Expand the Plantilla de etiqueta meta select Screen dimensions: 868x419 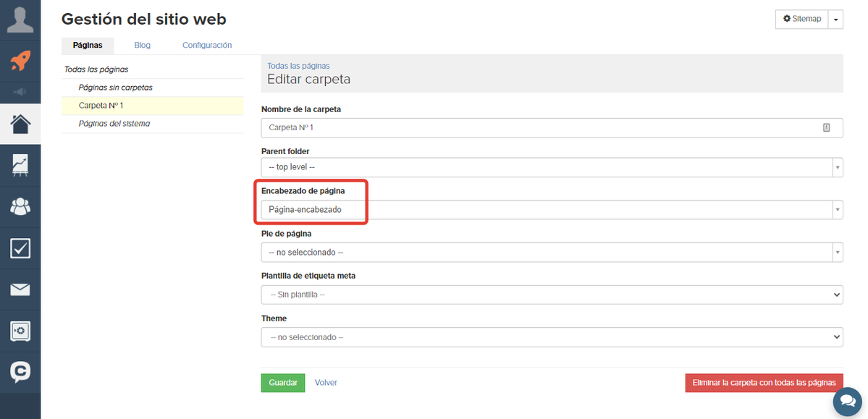pyautogui.click(x=552, y=295)
